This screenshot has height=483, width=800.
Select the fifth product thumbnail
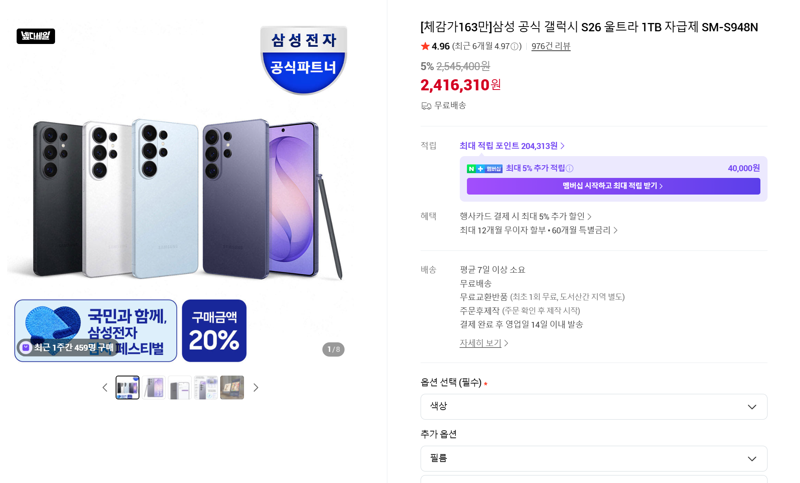232,388
